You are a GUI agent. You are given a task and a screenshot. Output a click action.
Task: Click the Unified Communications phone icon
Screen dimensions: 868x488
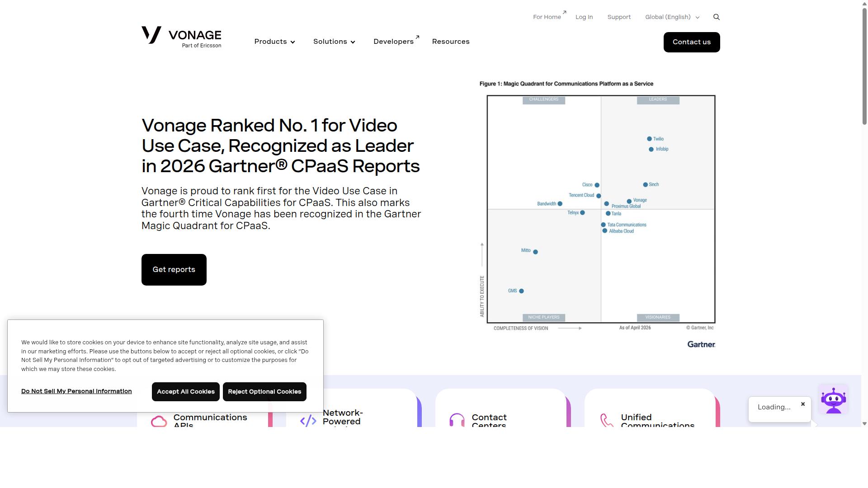(x=607, y=420)
